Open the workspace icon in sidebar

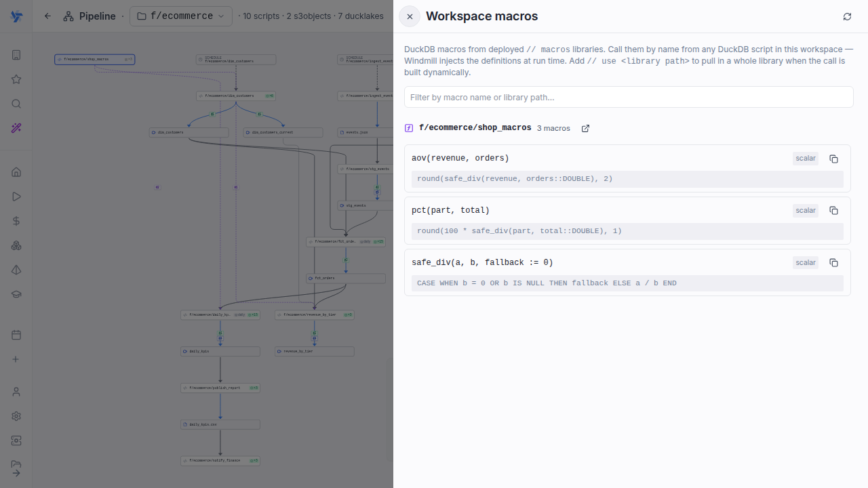16,55
